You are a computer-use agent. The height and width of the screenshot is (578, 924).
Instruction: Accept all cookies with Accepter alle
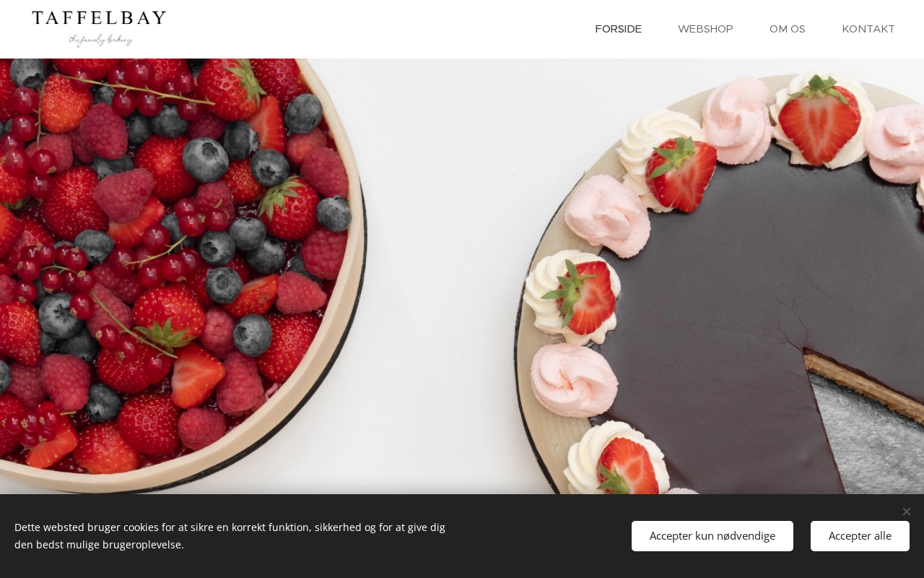pyautogui.click(x=860, y=536)
